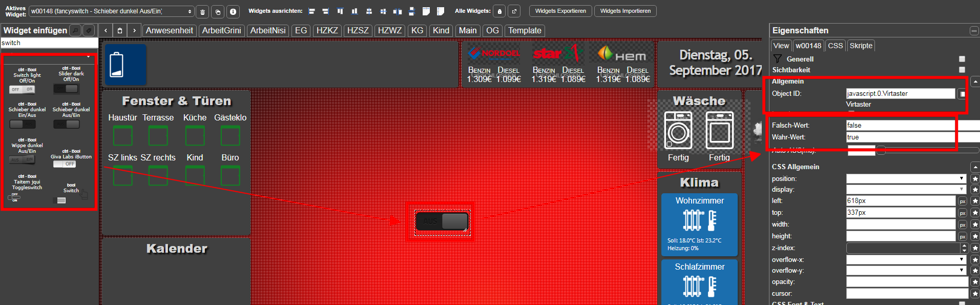Distribute widgets with equal vertical spacing
The height and width of the screenshot is (305, 980).
click(x=412, y=11)
